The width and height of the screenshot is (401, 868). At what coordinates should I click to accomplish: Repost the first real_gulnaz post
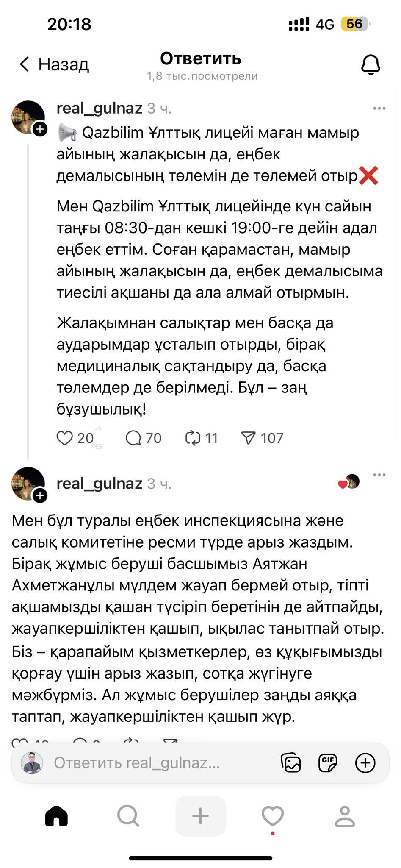[193, 438]
